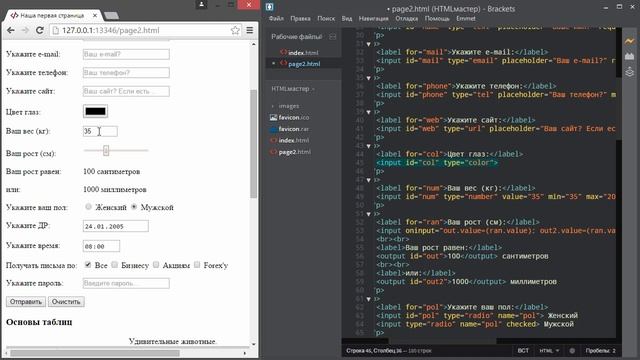
Task: Click the e-mail input field
Action: pos(126,54)
